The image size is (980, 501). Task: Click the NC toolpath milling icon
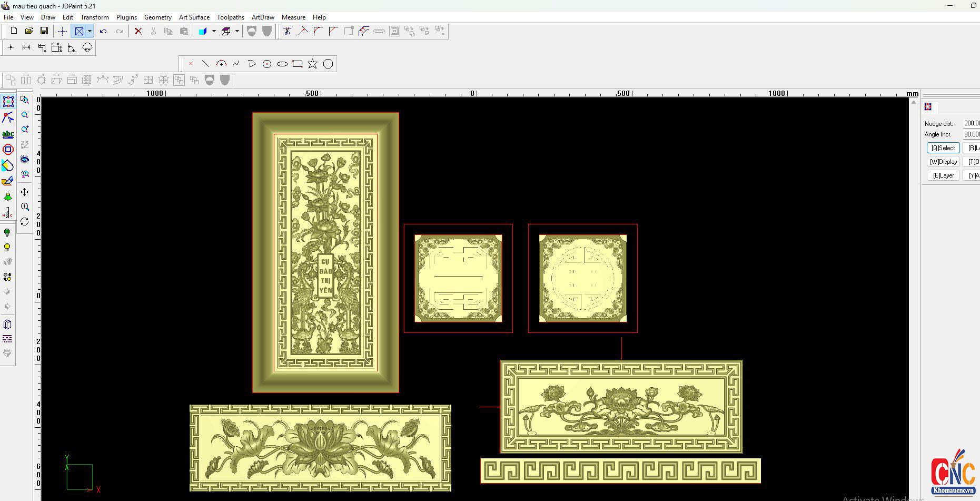8,213
